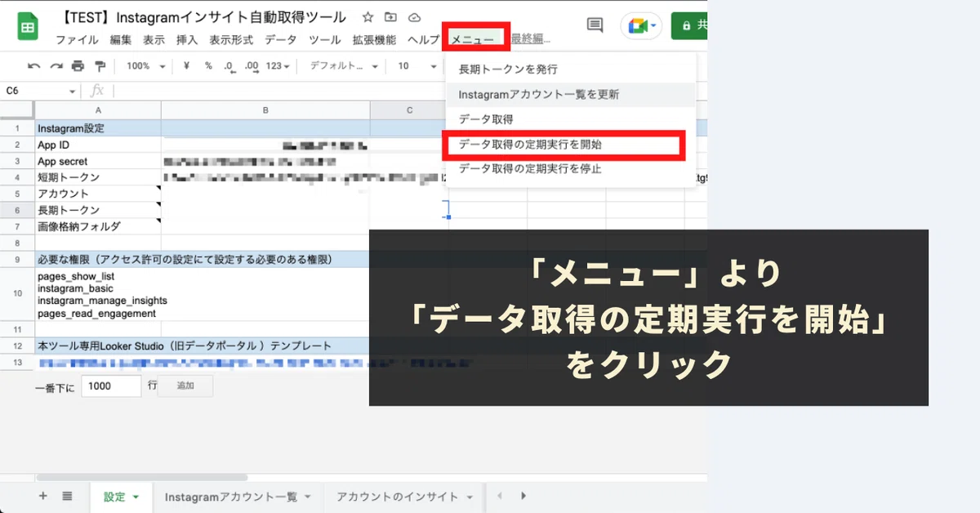Star the document with the star icon
The image size is (980, 513).
(367, 17)
